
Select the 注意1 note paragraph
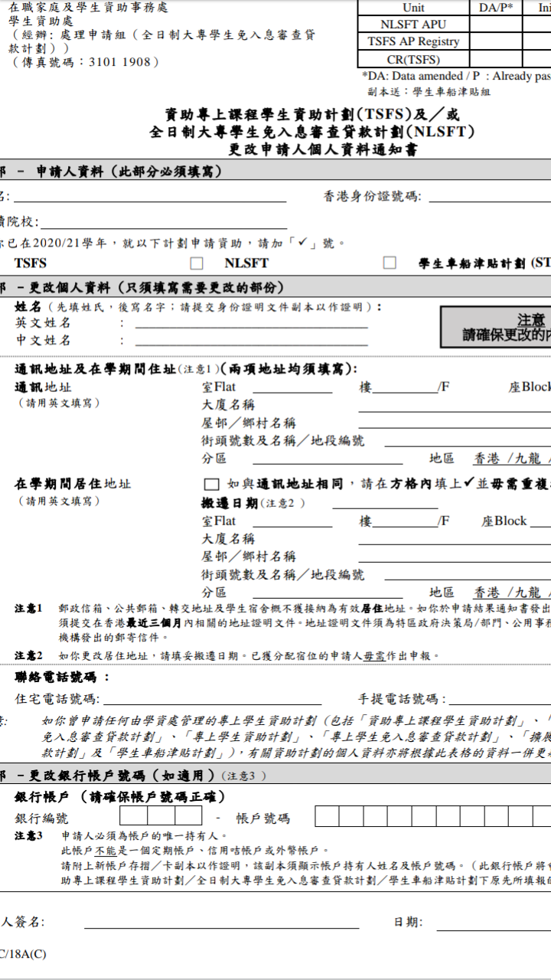pyautogui.click(x=283, y=622)
